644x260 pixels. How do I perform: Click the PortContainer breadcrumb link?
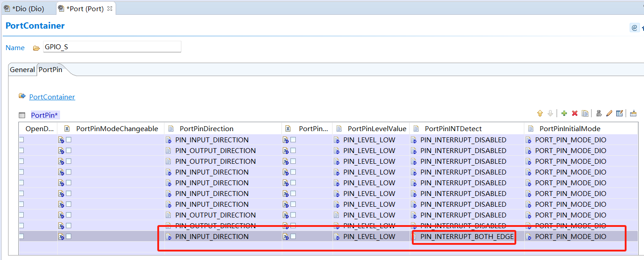coord(52,97)
